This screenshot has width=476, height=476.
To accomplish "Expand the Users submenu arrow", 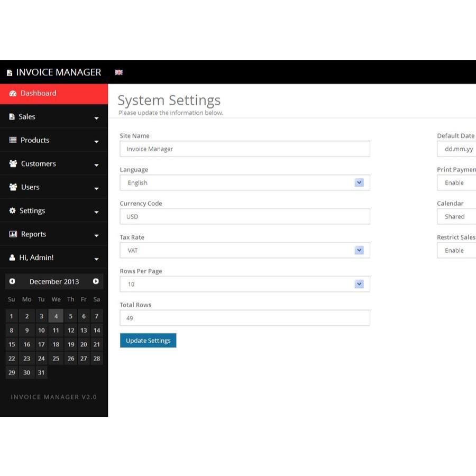I will 97,188.
